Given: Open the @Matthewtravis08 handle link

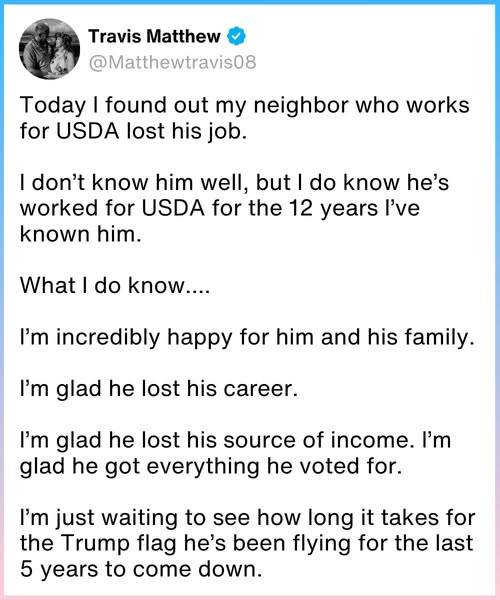Looking at the screenshot, I should point(173,62).
